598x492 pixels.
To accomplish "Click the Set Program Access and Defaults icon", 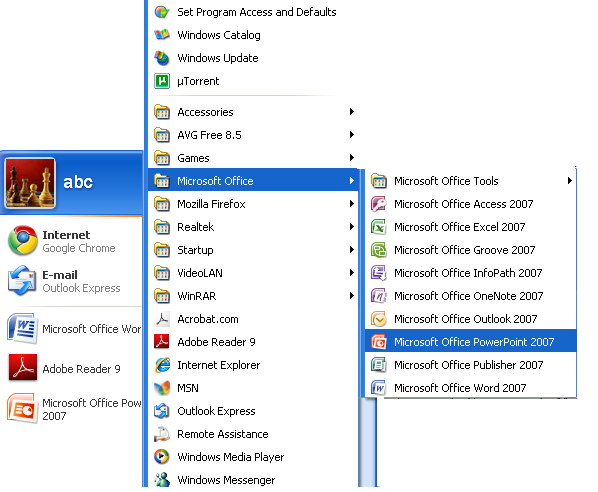I will (x=162, y=12).
